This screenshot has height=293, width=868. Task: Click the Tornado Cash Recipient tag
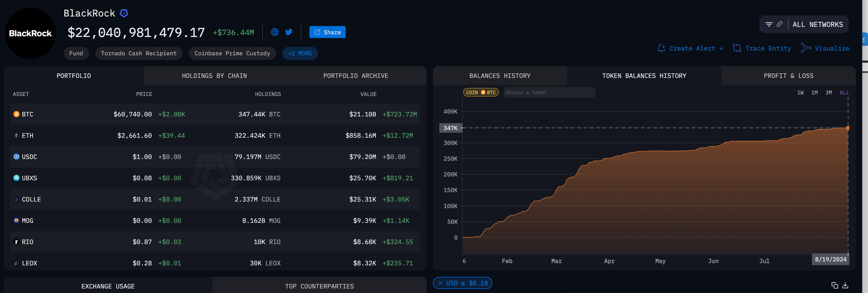tap(139, 53)
